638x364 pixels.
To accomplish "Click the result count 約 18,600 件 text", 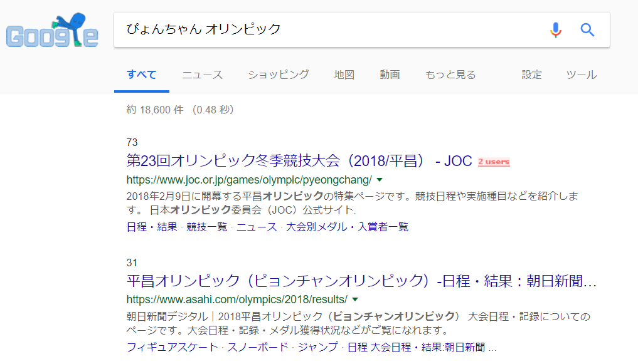I will [154, 110].
